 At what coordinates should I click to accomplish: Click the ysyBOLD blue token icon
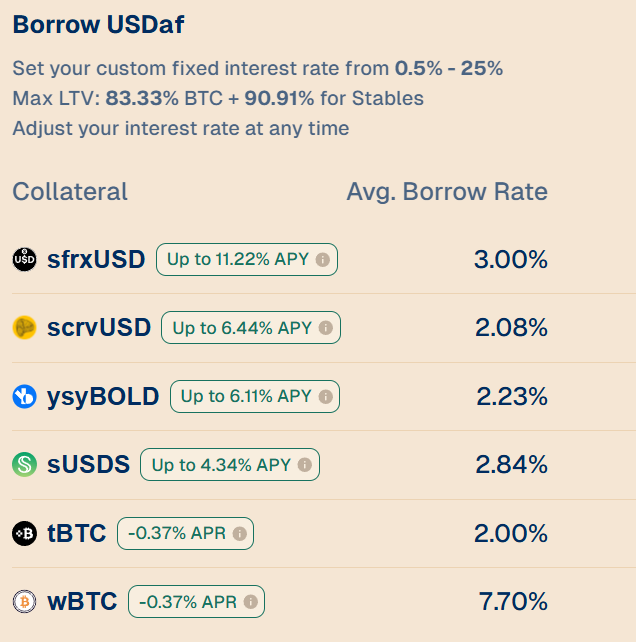point(25,396)
